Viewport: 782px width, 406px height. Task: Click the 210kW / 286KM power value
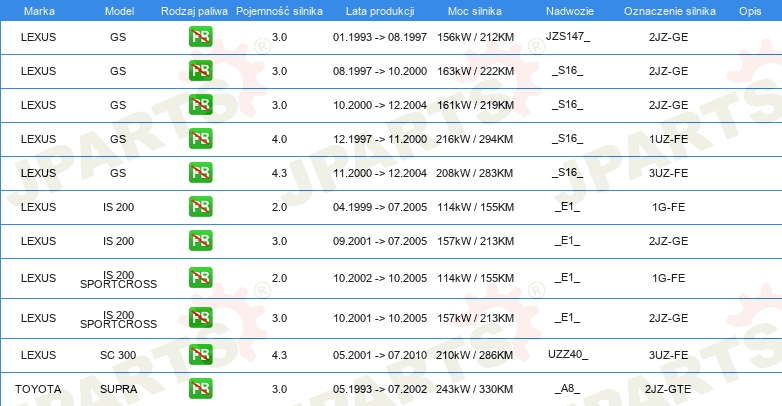[x=475, y=355]
